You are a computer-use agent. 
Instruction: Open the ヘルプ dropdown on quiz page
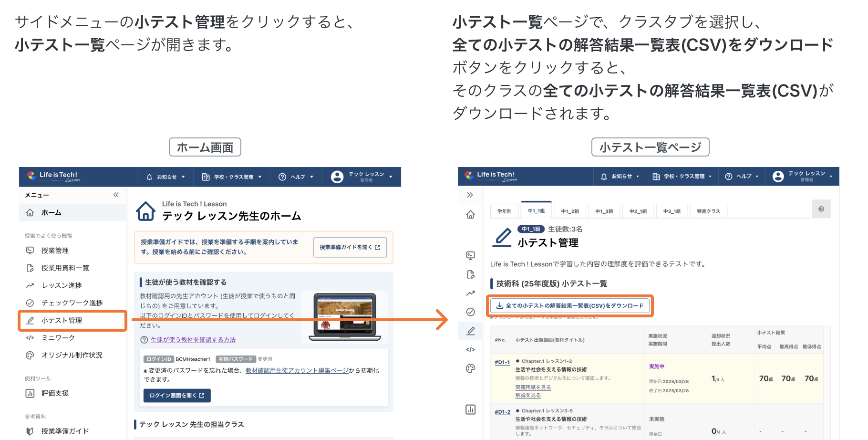742,177
